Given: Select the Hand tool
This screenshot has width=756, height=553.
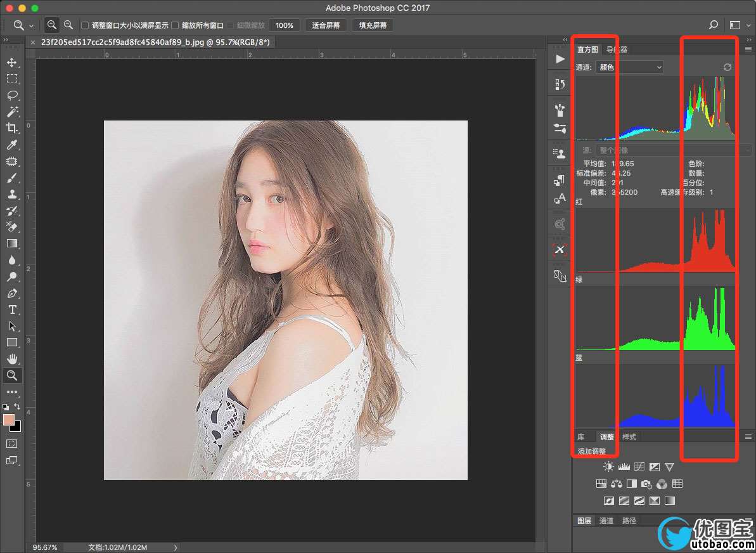Looking at the screenshot, I should (12, 358).
